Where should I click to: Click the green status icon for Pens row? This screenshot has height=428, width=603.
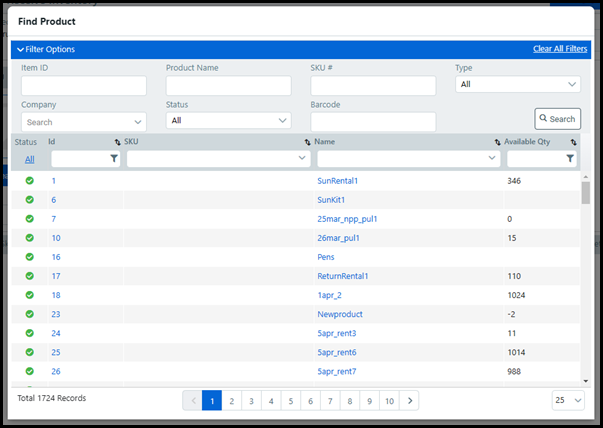click(x=30, y=257)
